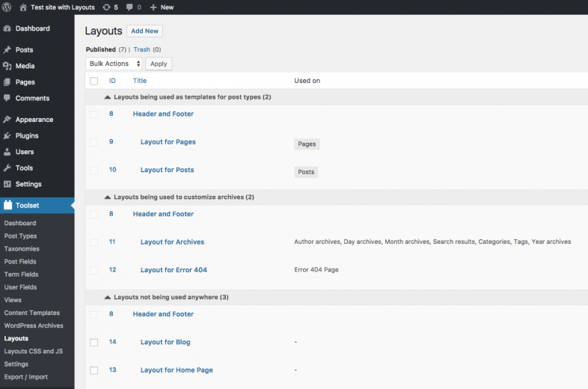The height and width of the screenshot is (389, 588).
Task: Tick the checkbox for Layout for Archives
Action: tap(94, 242)
